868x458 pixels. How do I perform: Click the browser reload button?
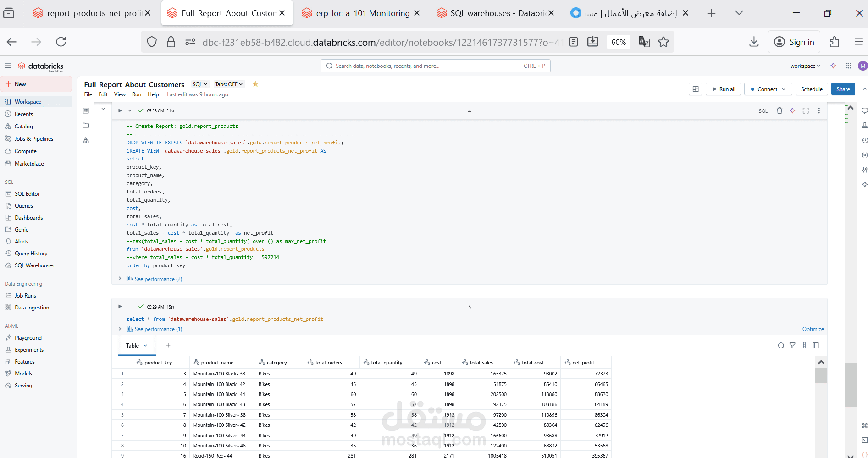(61, 42)
